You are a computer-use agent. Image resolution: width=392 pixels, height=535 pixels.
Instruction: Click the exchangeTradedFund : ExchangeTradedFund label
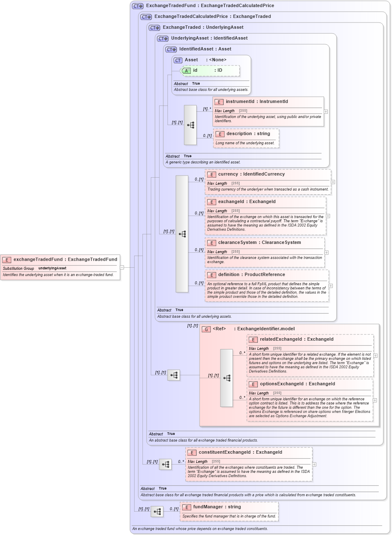click(x=65, y=260)
